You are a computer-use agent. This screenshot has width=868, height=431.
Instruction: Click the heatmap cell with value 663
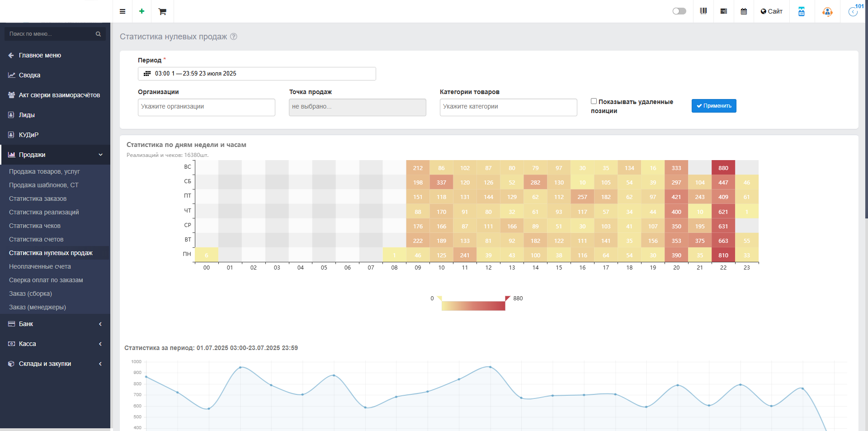[723, 241]
